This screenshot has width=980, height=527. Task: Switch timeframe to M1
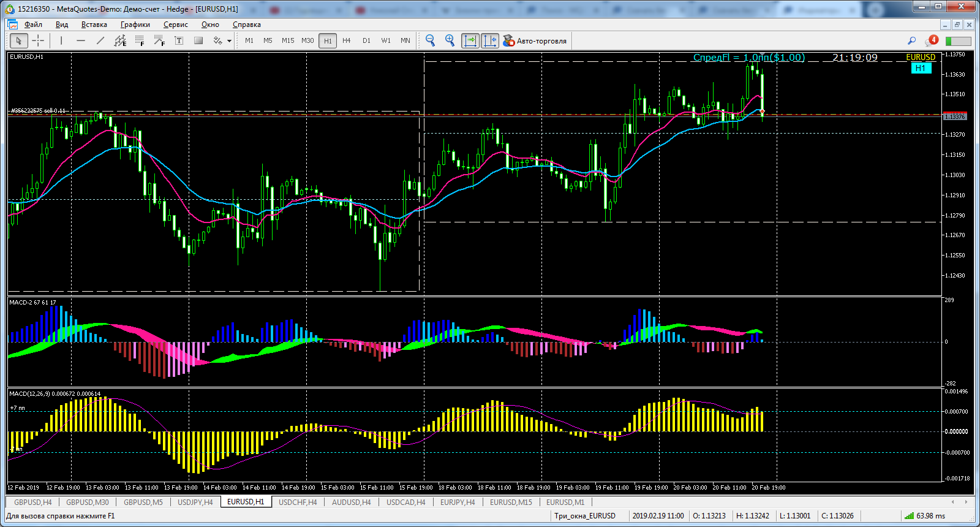(x=249, y=40)
